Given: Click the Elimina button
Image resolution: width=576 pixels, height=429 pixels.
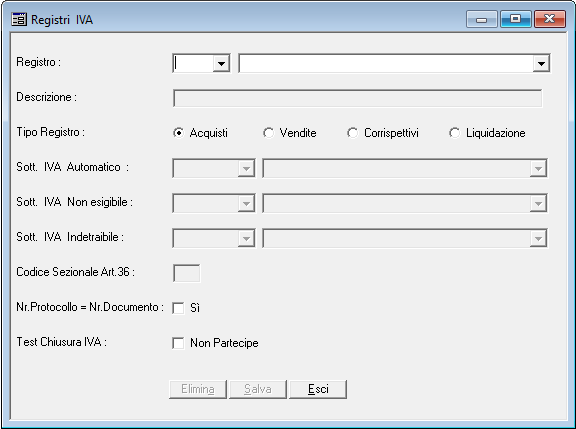Looking at the screenshot, I should click(x=198, y=389).
